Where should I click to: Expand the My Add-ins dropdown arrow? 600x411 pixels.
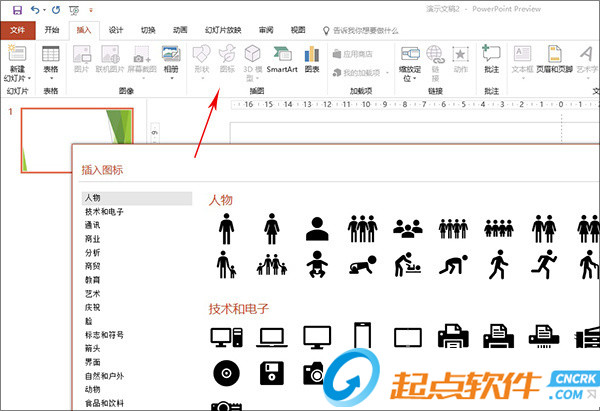(387, 73)
